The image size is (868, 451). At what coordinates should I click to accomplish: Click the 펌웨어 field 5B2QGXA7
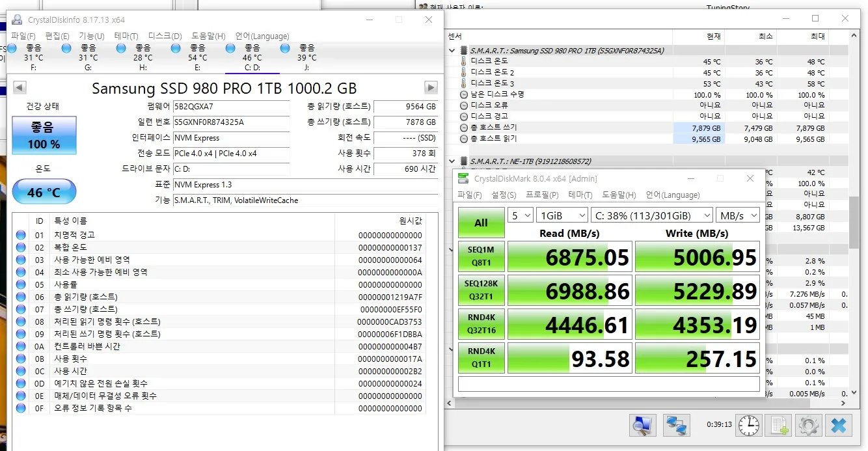[231, 107]
